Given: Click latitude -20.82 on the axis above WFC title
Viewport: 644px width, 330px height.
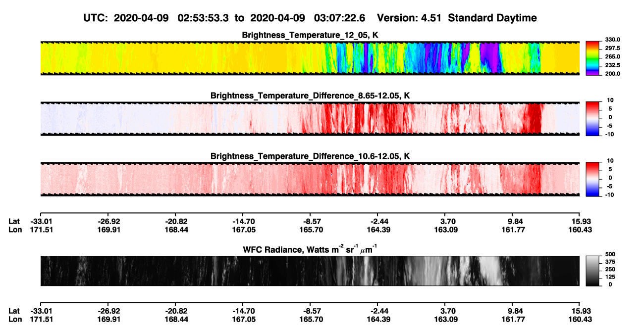Looking at the screenshot, I should tap(175, 221).
